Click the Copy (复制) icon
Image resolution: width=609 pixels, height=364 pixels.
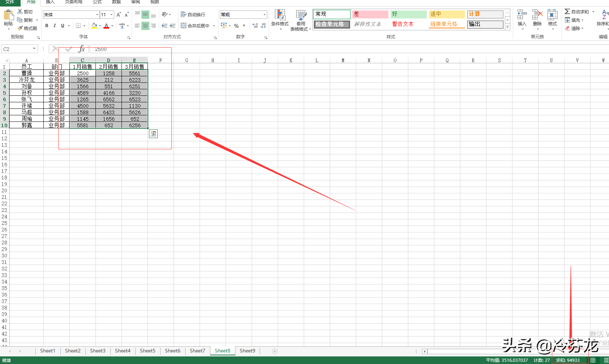pyautogui.click(x=20, y=20)
